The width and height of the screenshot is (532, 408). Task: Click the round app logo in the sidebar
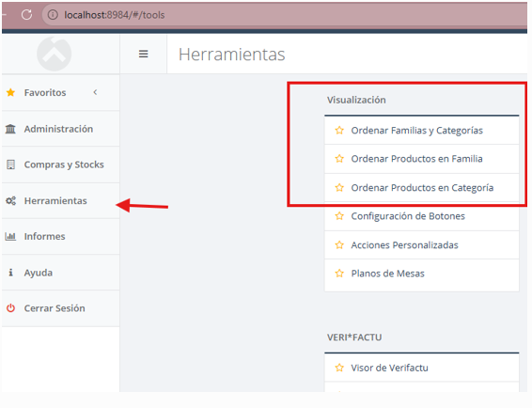click(x=54, y=54)
